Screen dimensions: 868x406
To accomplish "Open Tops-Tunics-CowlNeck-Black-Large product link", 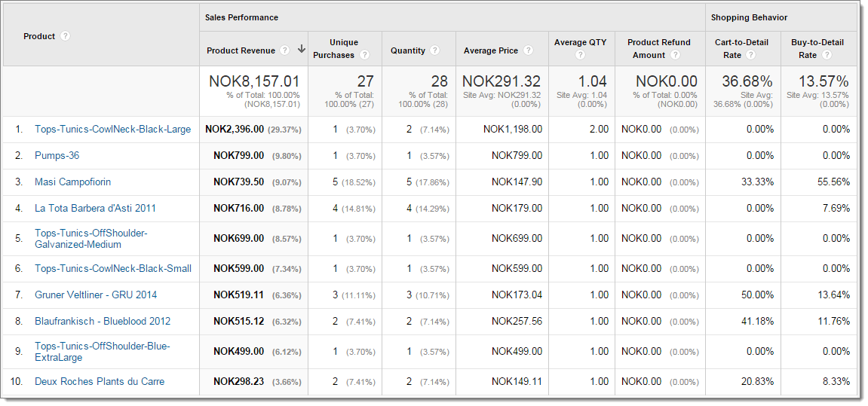I will 112,130.
